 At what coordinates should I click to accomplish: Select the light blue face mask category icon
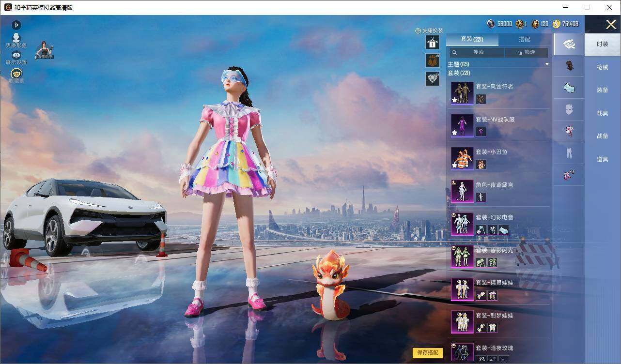click(569, 88)
